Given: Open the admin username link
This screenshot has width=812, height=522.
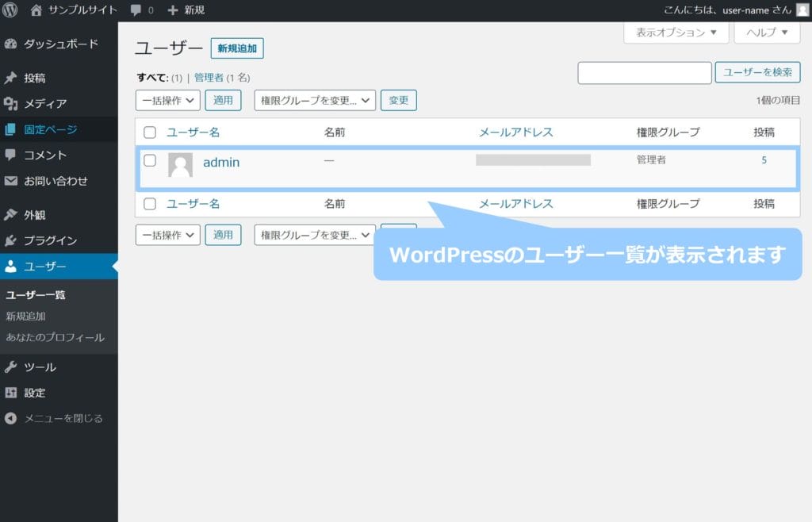Looking at the screenshot, I should (221, 163).
